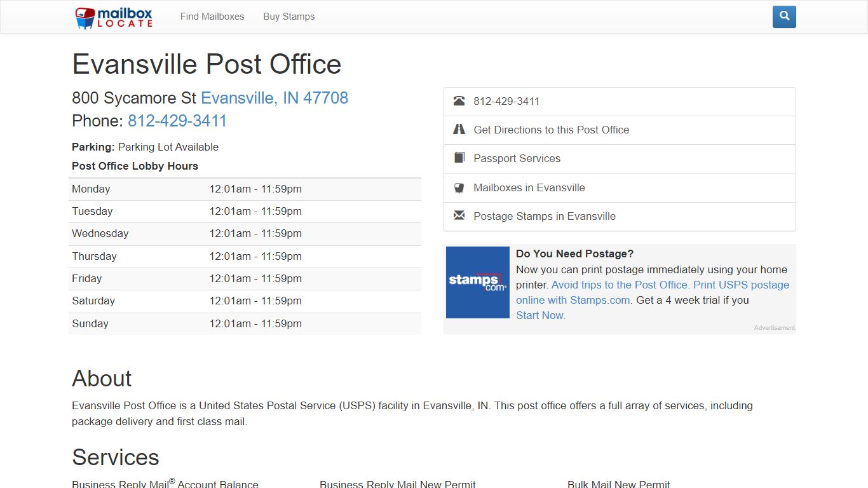The image size is (868, 488).
Task: Select the Parking Lot Available text
Action: pyautogui.click(x=168, y=147)
